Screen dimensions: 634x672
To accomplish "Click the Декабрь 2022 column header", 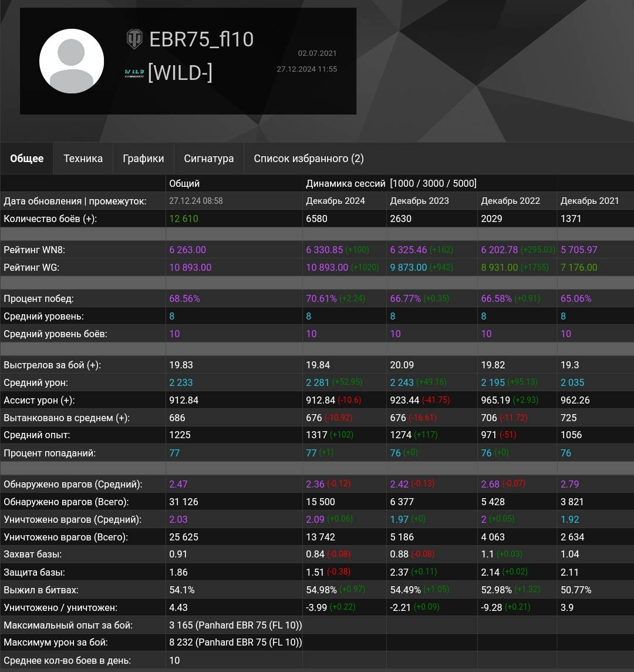I will point(510,201).
